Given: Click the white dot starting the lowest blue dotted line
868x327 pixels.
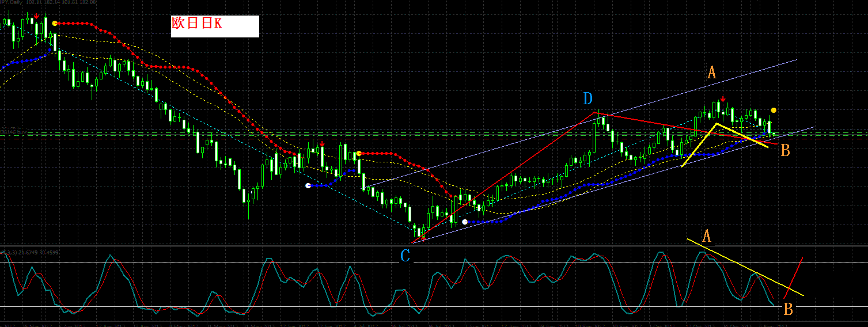Looking at the screenshot, I should click(x=465, y=221).
